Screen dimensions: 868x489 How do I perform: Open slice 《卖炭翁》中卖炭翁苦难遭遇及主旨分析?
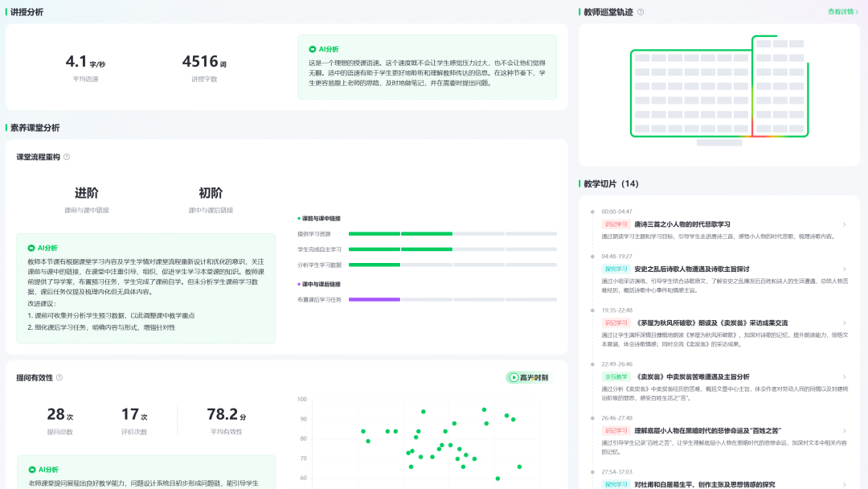[x=691, y=376]
